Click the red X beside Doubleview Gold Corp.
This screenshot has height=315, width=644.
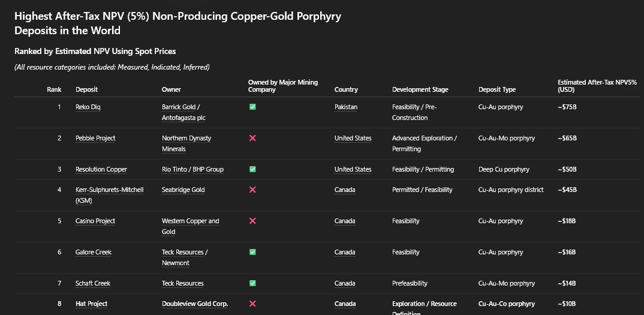[252, 304]
